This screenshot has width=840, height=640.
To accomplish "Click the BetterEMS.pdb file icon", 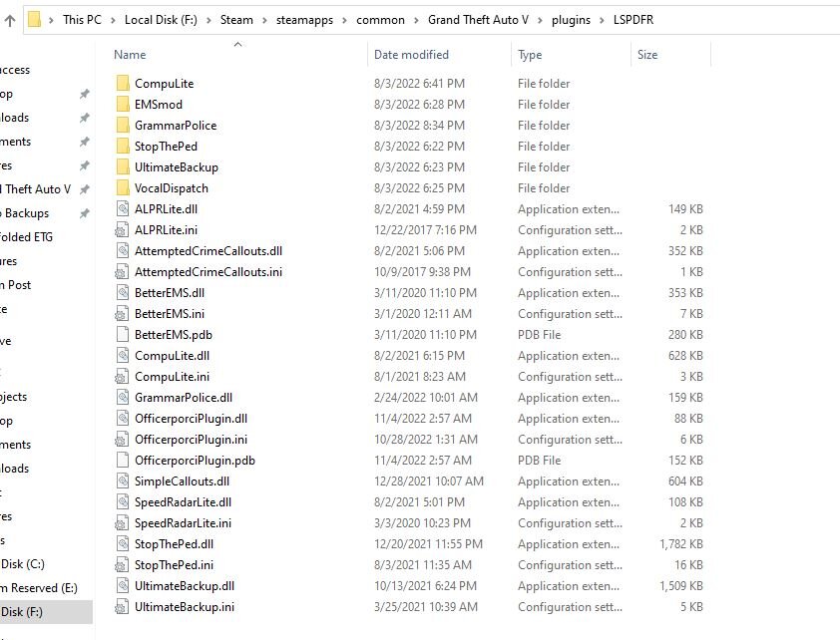I will [123, 334].
